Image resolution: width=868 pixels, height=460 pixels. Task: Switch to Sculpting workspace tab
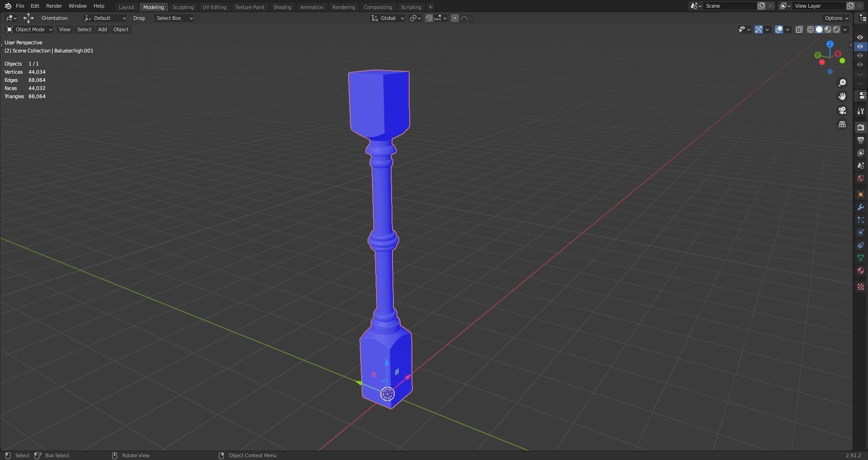coord(183,7)
